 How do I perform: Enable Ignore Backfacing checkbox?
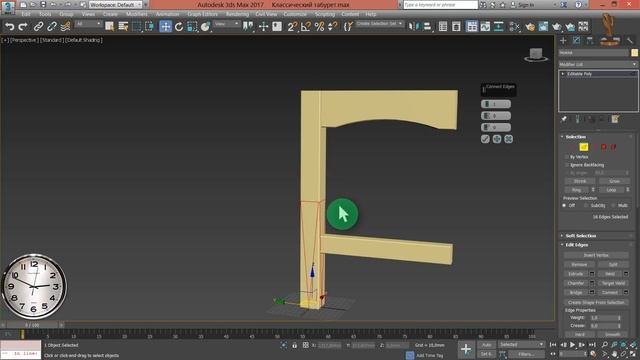(x=567, y=165)
